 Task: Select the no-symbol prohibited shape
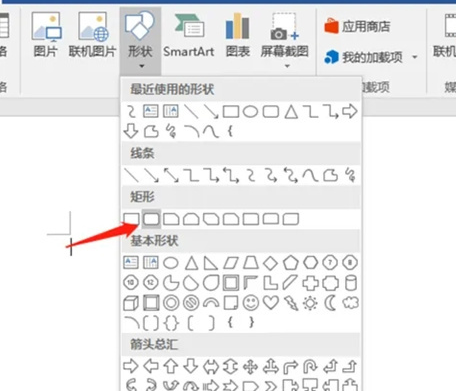(191, 303)
